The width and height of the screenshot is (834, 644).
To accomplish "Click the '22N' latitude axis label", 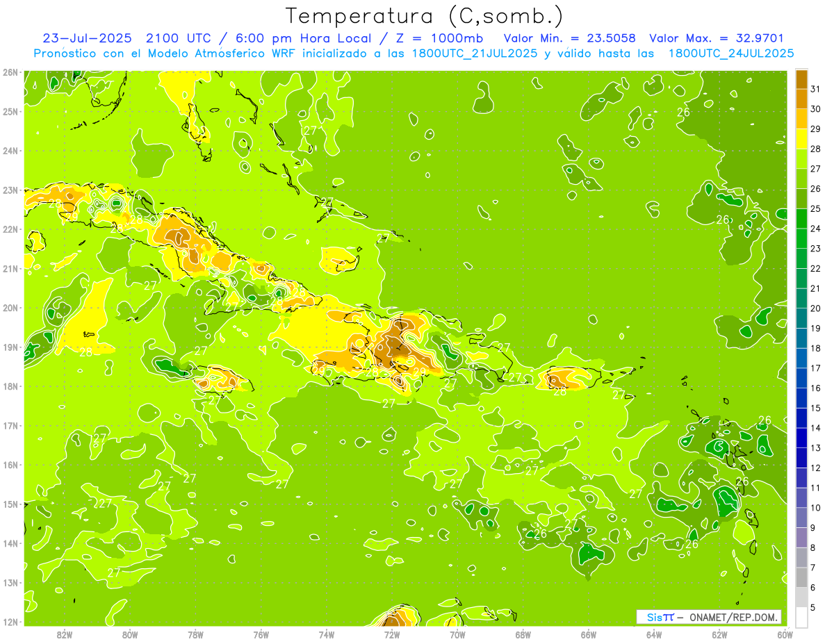I will tap(10, 229).
